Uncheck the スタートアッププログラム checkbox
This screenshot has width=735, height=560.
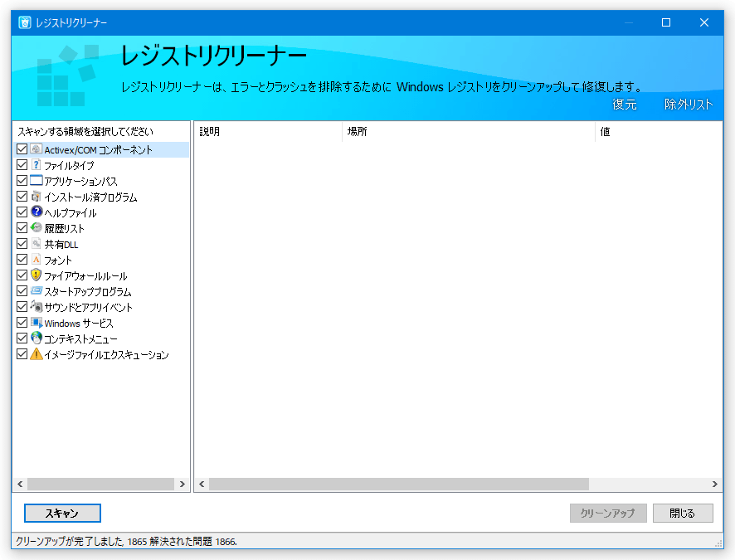(22, 291)
